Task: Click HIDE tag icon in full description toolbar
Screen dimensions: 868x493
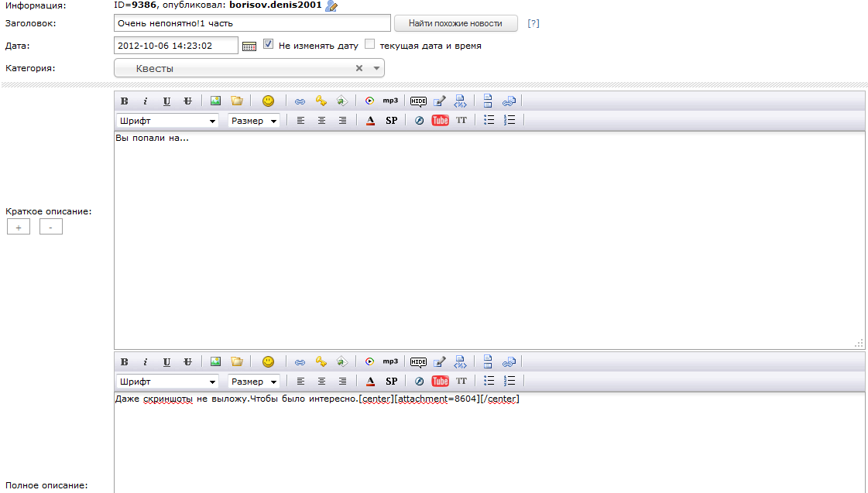Action: pyautogui.click(x=418, y=361)
